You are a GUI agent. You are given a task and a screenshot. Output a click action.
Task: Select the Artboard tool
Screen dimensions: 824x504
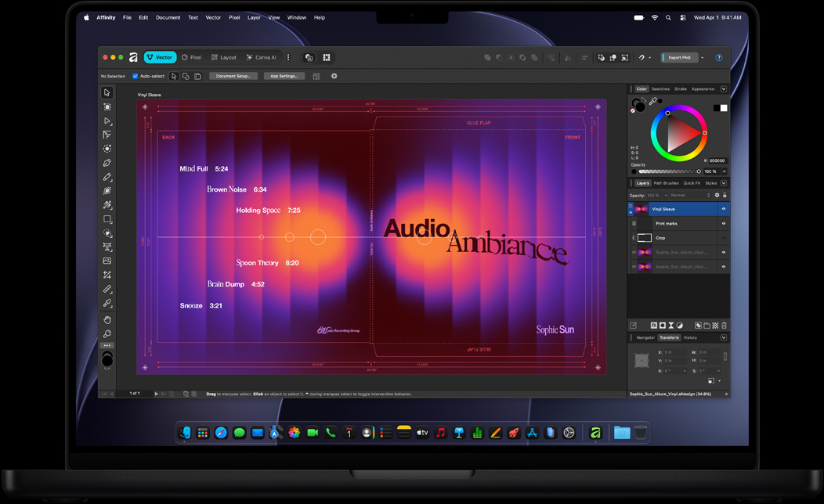(107, 106)
